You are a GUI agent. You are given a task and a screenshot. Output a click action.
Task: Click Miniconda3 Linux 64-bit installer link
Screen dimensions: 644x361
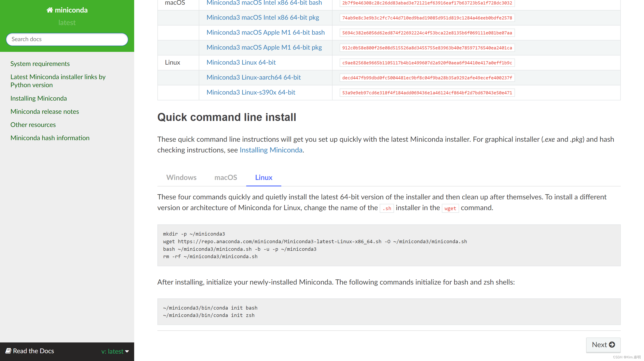(x=241, y=62)
